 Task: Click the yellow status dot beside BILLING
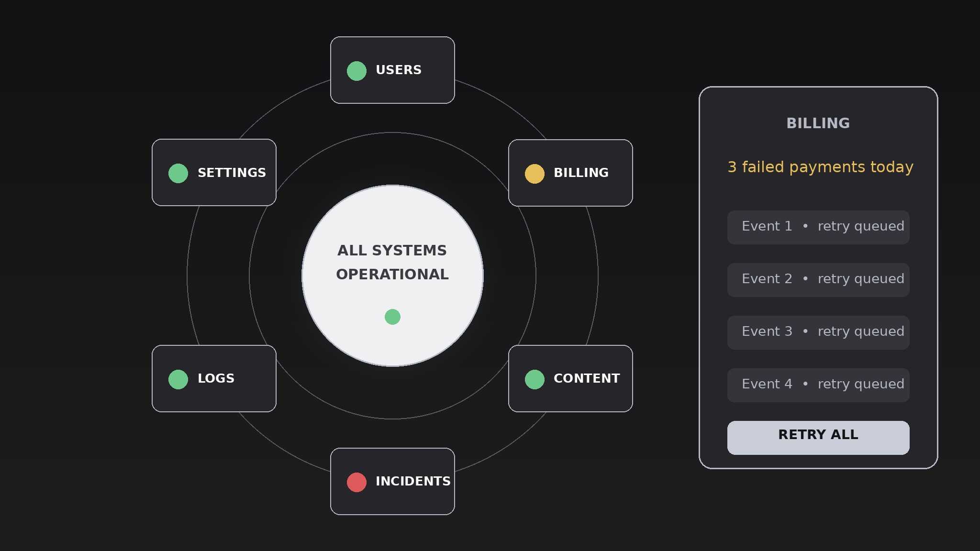(535, 174)
